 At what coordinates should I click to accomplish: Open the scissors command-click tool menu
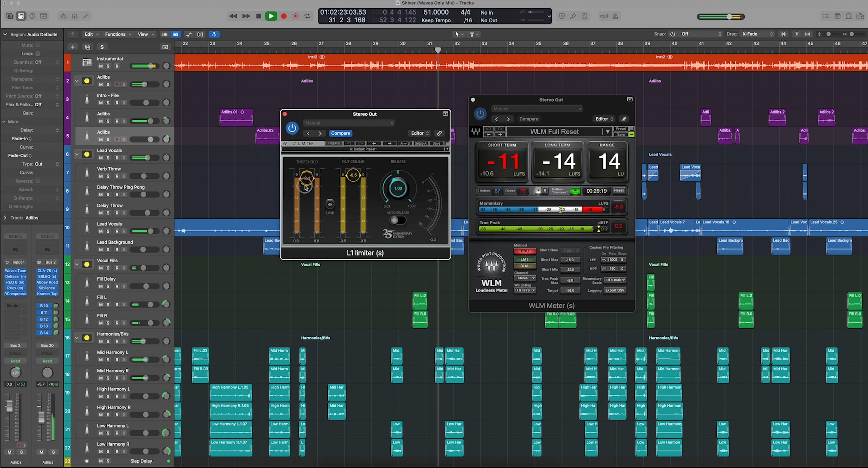tap(474, 34)
